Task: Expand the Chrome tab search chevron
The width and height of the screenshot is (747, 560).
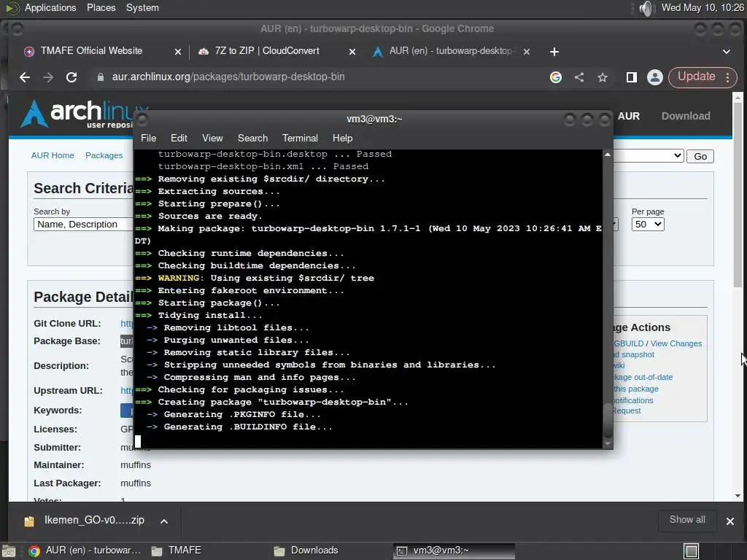Action: (727, 52)
